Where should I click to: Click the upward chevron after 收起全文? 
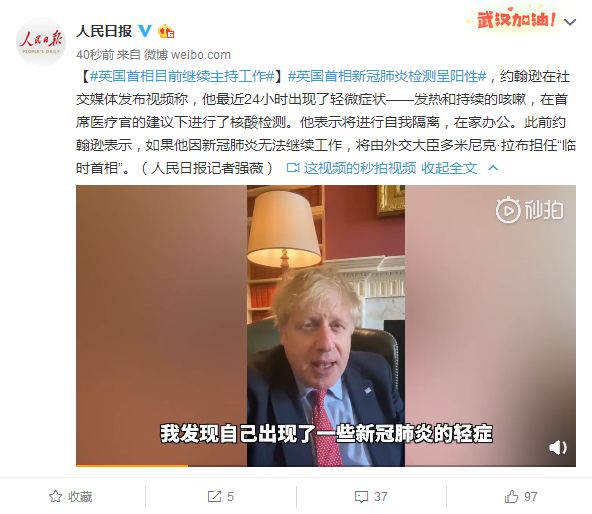pyautogui.click(x=493, y=168)
